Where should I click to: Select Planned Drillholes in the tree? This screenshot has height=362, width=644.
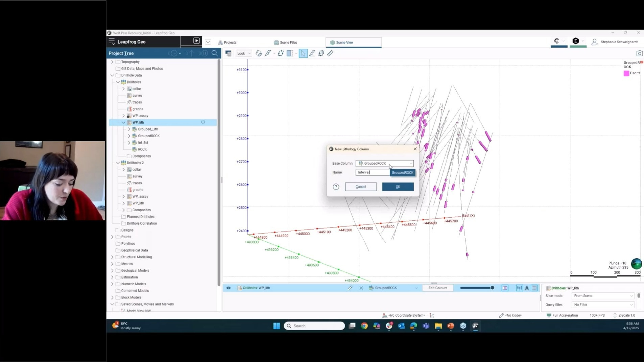click(140, 217)
